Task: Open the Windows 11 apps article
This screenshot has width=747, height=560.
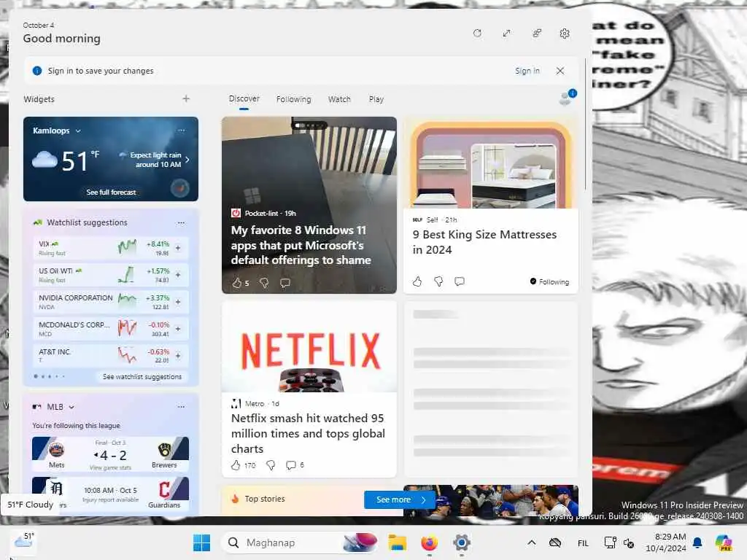Action: pos(301,245)
